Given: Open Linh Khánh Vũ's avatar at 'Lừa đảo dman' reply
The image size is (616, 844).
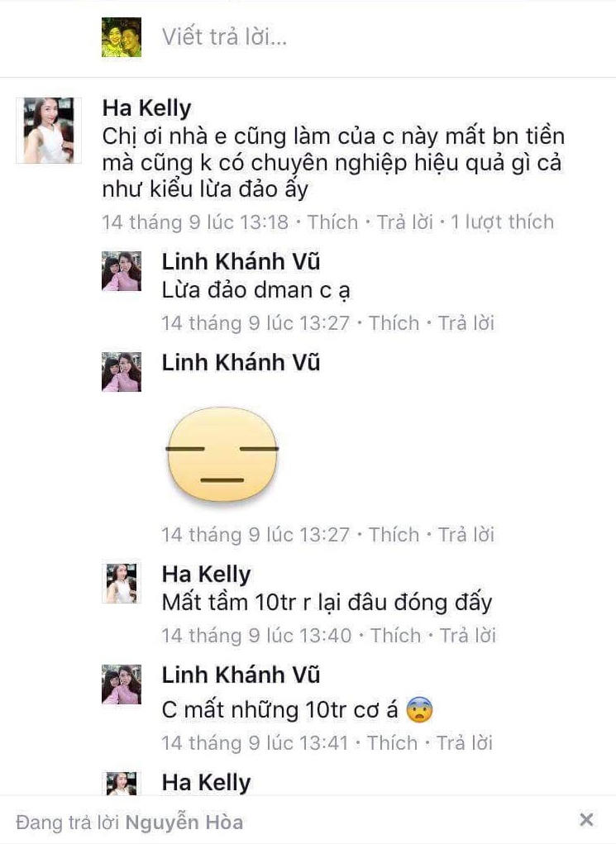Looking at the screenshot, I should tap(122, 271).
